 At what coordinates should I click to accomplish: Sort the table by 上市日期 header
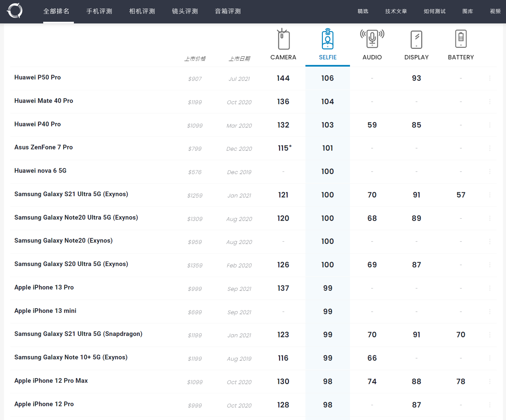(x=239, y=59)
